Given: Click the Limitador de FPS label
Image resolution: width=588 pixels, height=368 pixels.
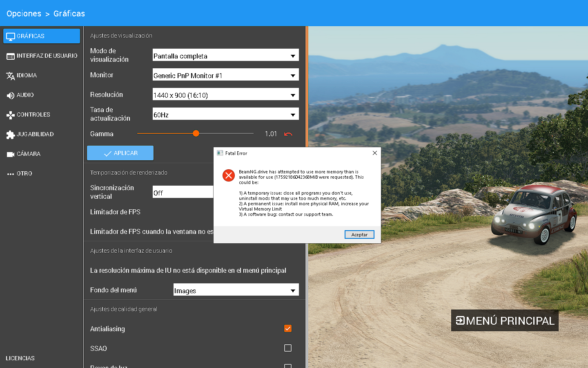Looking at the screenshot, I should pos(115,212).
